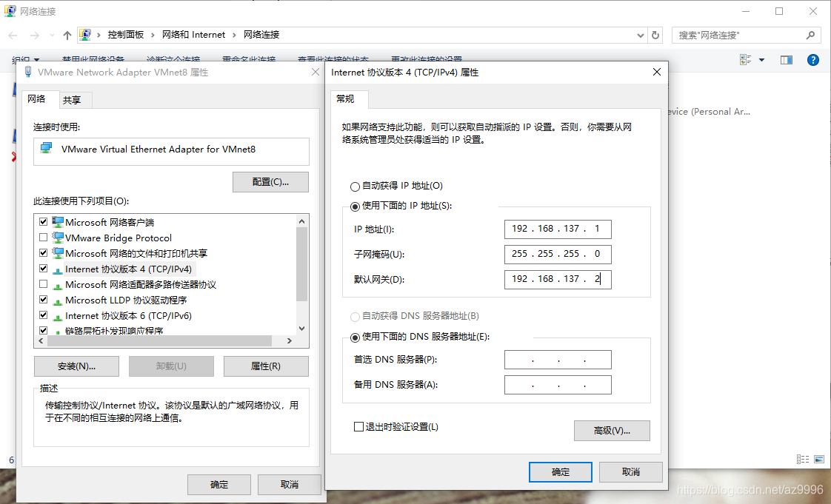Enable the VMware Bridge Protocol checkbox

pos(44,237)
